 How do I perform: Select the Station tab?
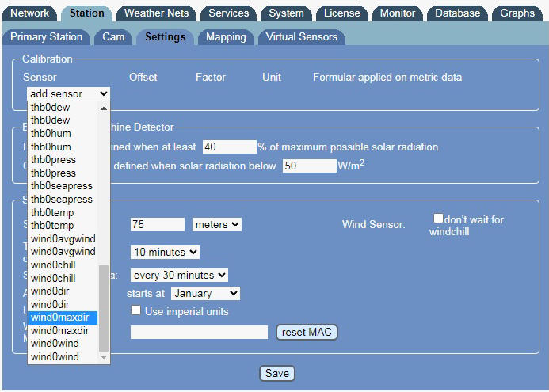(x=87, y=13)
